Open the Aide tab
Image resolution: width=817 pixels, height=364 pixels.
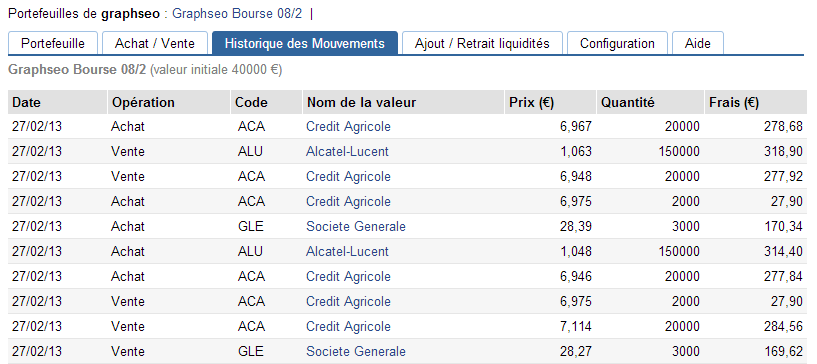[x=698, y=43]
